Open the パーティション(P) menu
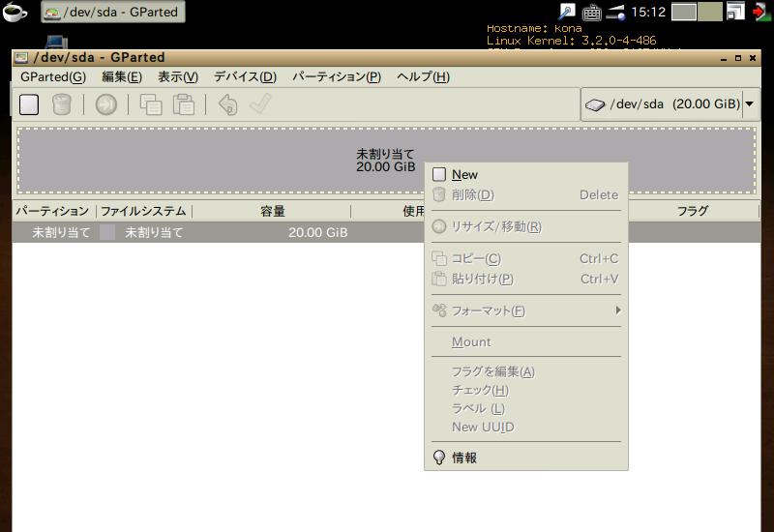This screenshot has width=774, height=532. coord(337,77)
